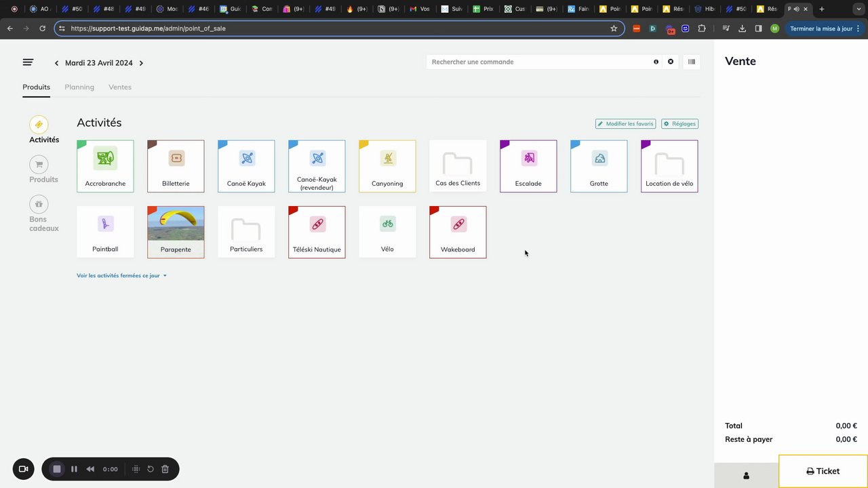Toggle the browser side panel icon

(758, 28)
